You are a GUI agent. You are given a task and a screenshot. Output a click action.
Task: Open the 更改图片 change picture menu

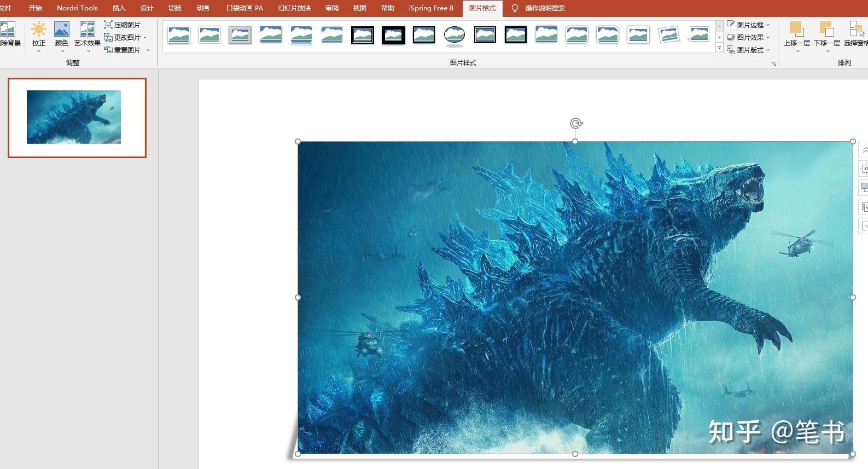[x=125, y=37]
